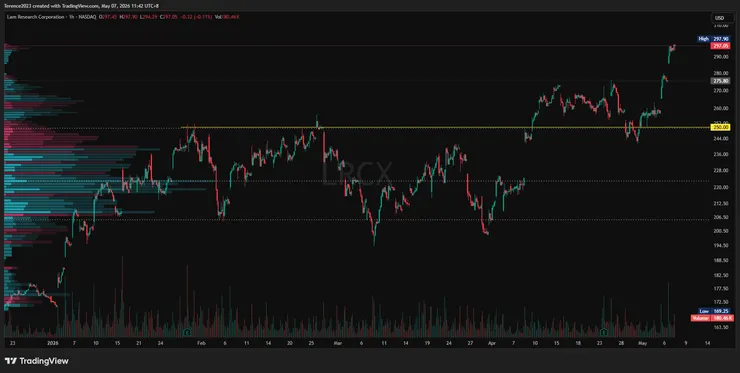
Task: Click the Feb label on time axis
Action: pos(202,343)
